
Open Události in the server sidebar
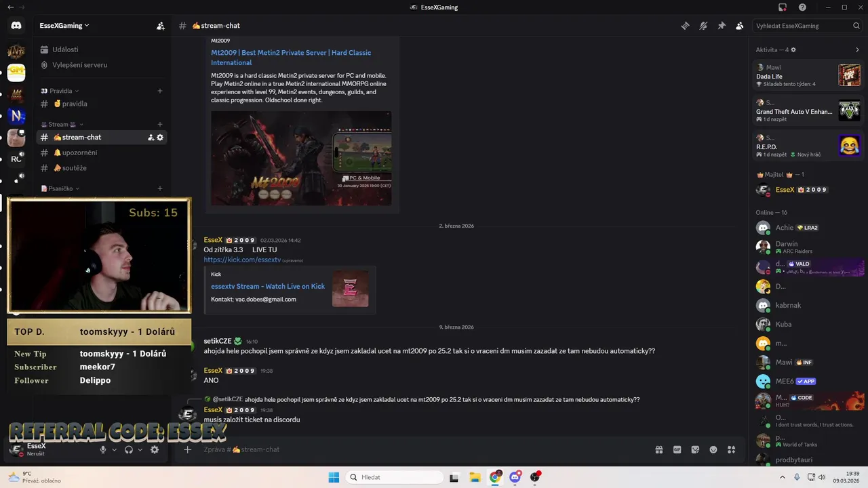[102, 49]
